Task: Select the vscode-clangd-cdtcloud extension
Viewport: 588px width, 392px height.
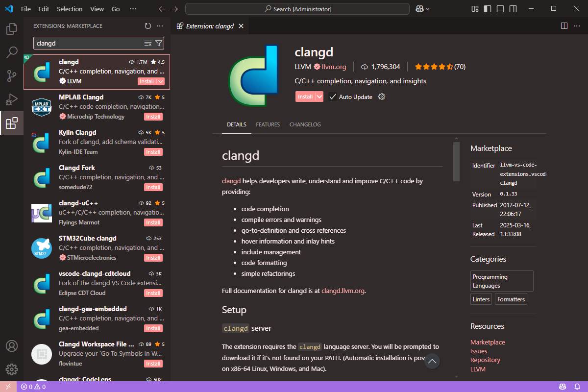Action: tap(97, 283)
